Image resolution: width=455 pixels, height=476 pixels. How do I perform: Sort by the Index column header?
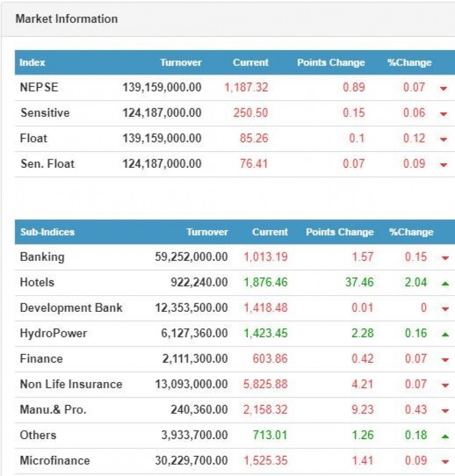tap(32, 63)
